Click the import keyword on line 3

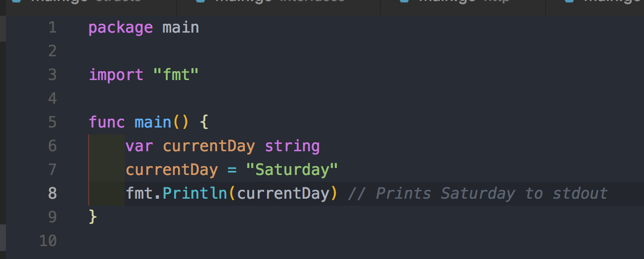pyautogui.click(x=116, y=75)
